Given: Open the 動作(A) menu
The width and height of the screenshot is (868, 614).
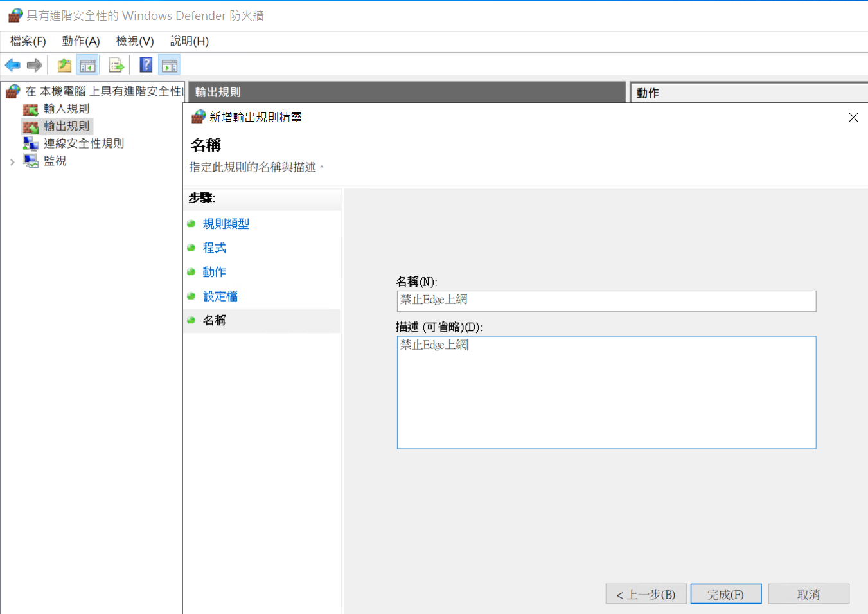Looking at the screenshot, I should click(81, 41).
